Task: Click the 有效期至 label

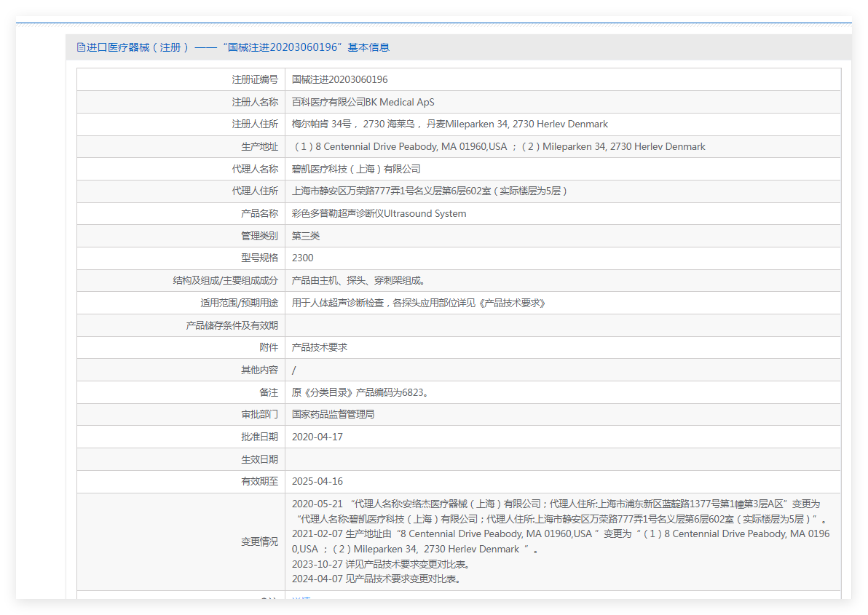Action: pyautogui.click(x=260, y=481)
